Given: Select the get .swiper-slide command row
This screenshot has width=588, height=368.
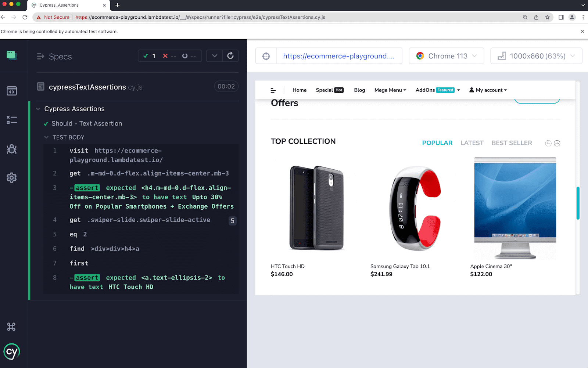Looking at the screenshot, I should [141, 220].
